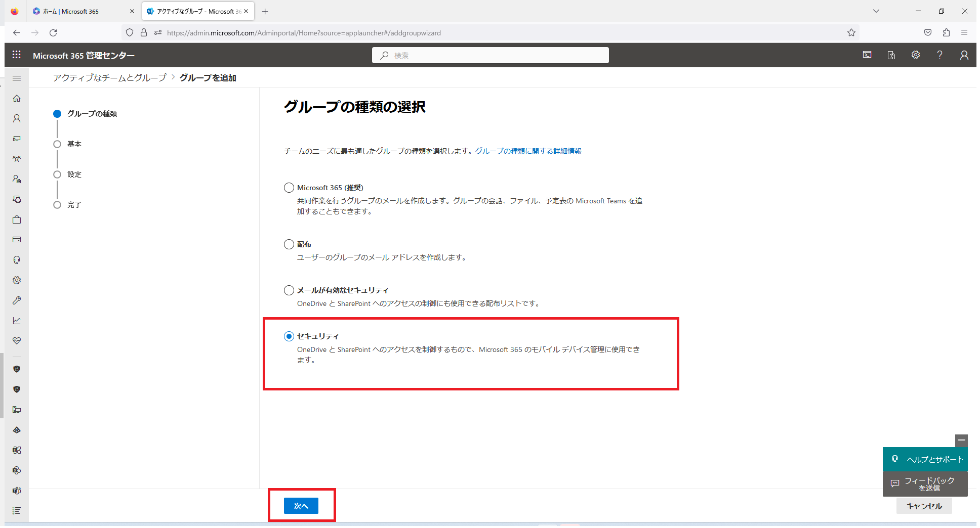Minimize the help and feedback widget
Image resolution: width=980 pixels, height=528 pixels.
coord(961,441)
